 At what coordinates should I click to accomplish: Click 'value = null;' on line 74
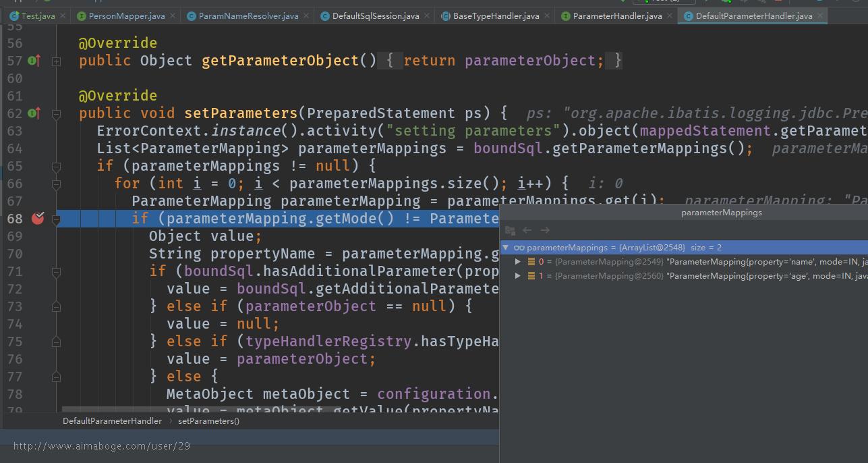223,324
